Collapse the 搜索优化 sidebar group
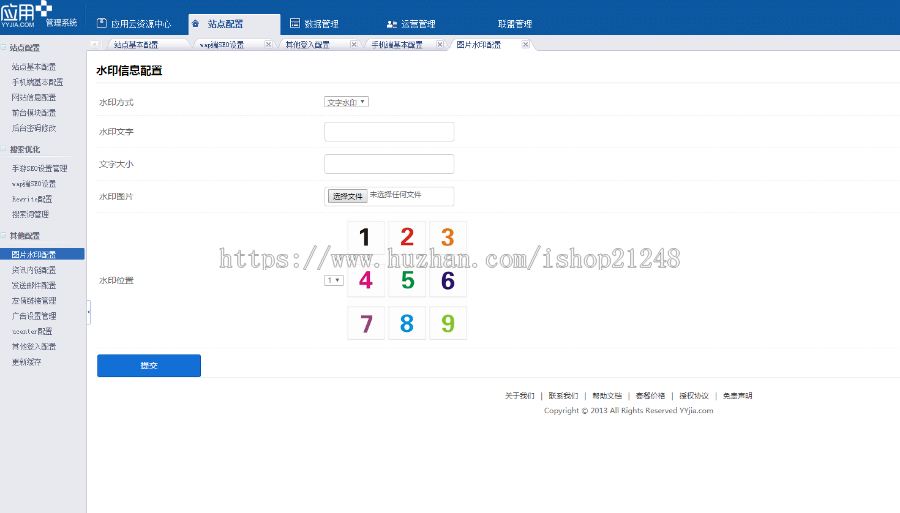The image size is (900, 513). pyautogui.click(x=3, y=149)
